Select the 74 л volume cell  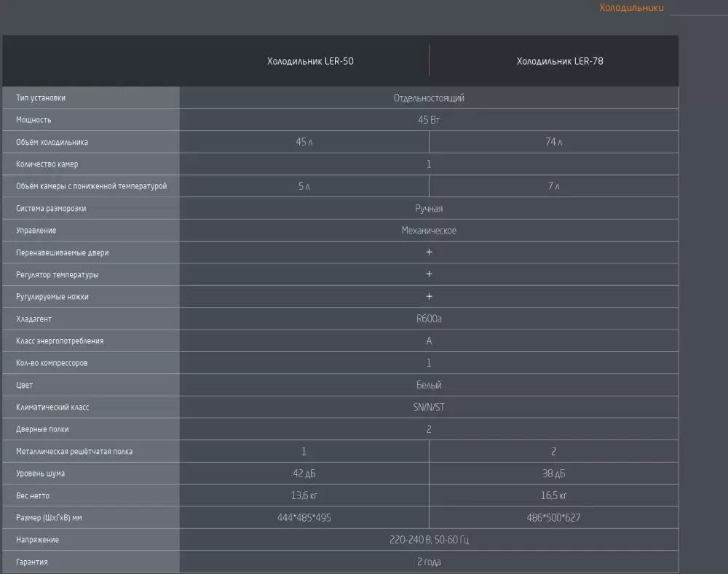pos(553,142)
